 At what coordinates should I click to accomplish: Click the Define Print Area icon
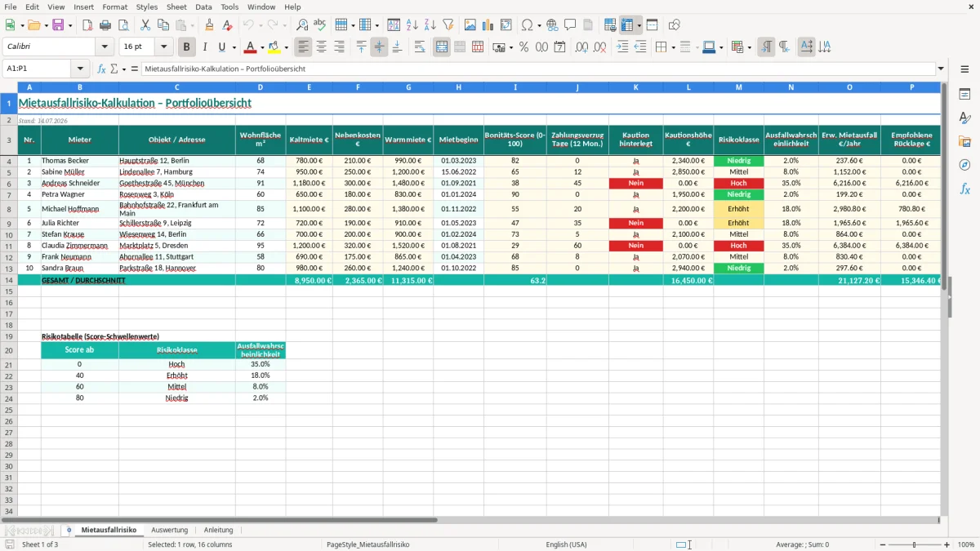pyautogui.click(x=610, y=25)
